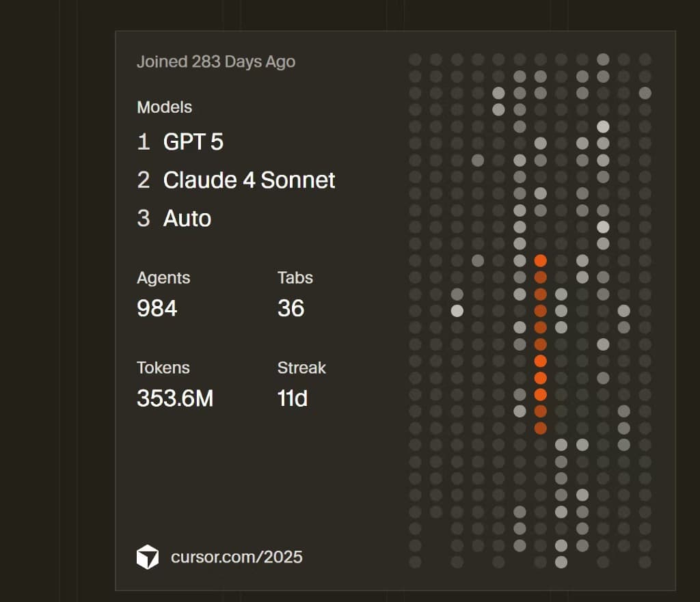Click the streak value "11d"
700x602 pixels.
293,398
